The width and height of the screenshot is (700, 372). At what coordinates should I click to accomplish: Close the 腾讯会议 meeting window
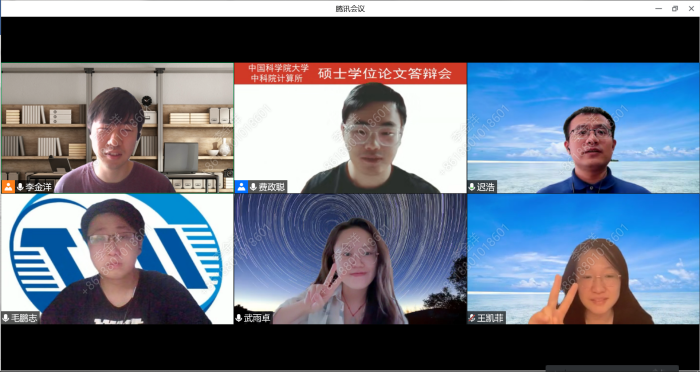tap(691, 8)
